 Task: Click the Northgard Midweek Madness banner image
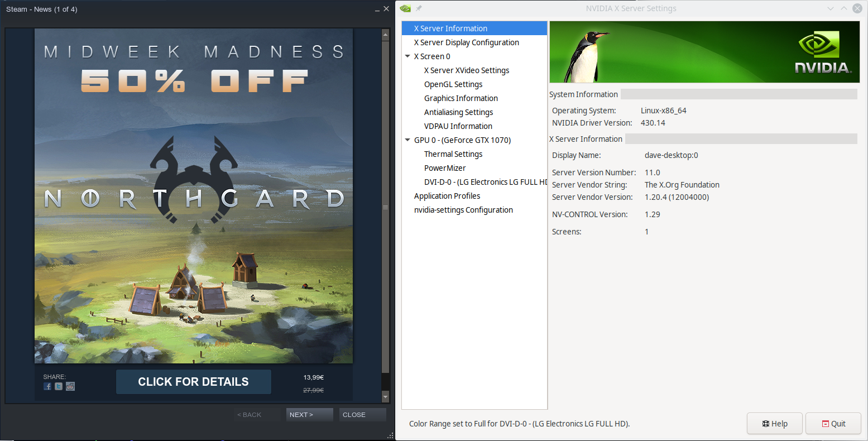tap(194, 196)
